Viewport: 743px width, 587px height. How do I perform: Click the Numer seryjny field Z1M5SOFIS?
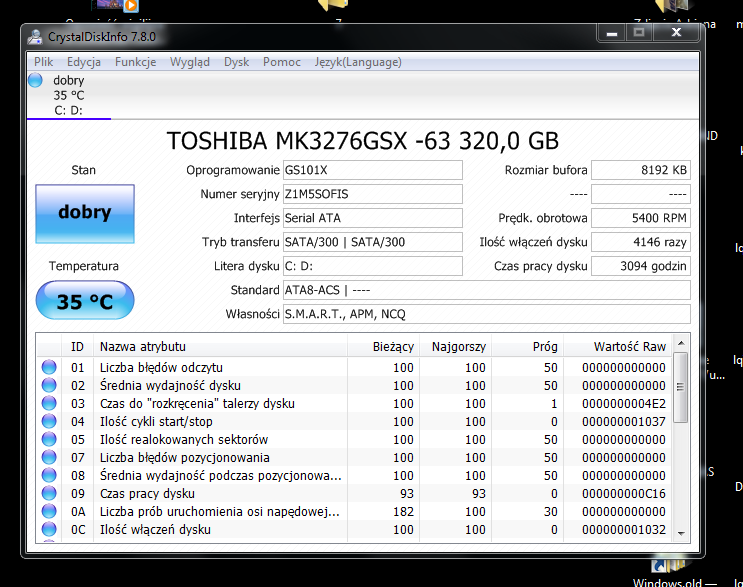(372, 194)
